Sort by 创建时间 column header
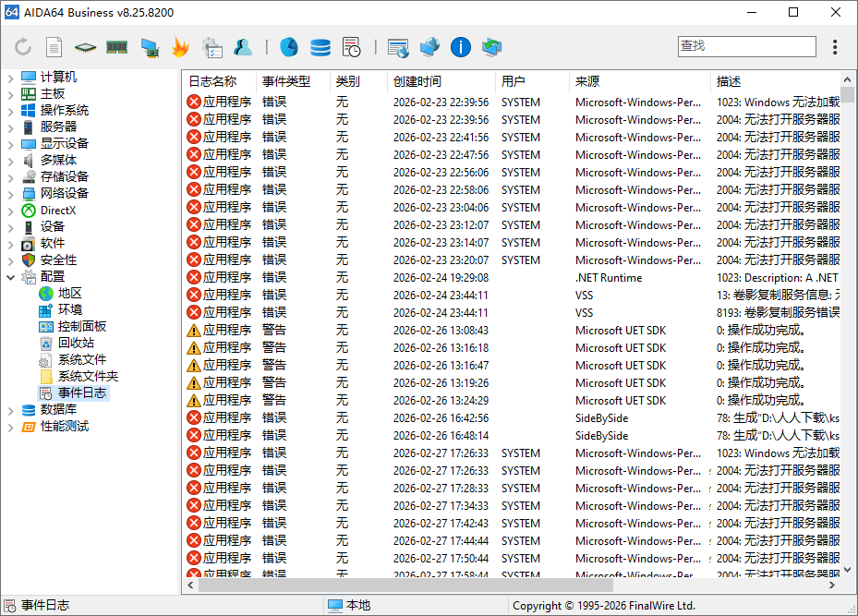This screenshot has width=858, height=616. pyautogui.click(x=417, y=81)
